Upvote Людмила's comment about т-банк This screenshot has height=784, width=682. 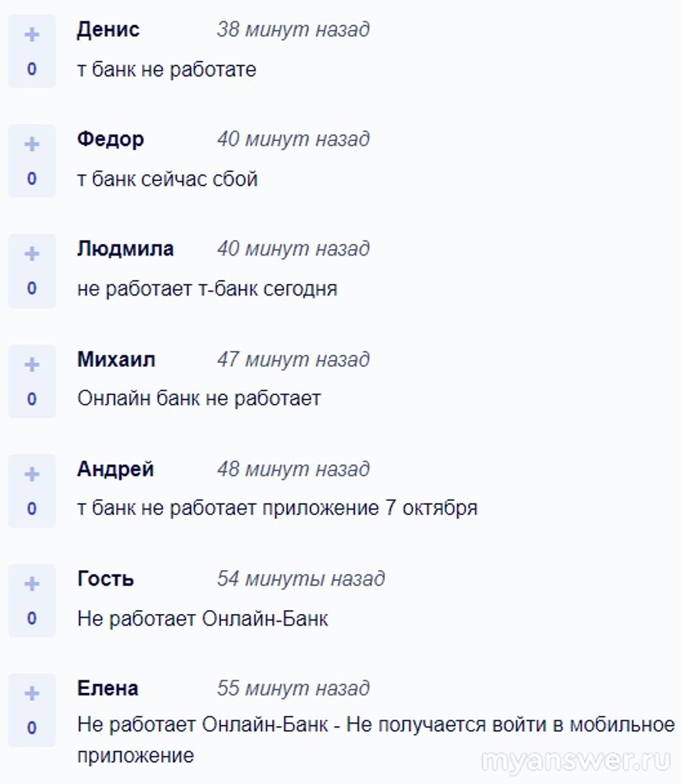[31, 254]
